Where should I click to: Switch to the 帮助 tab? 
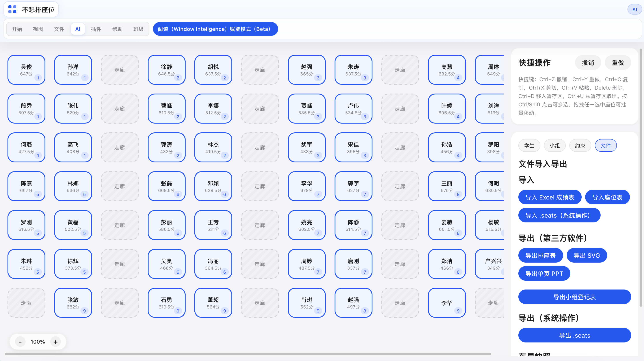tap(117, 29)
